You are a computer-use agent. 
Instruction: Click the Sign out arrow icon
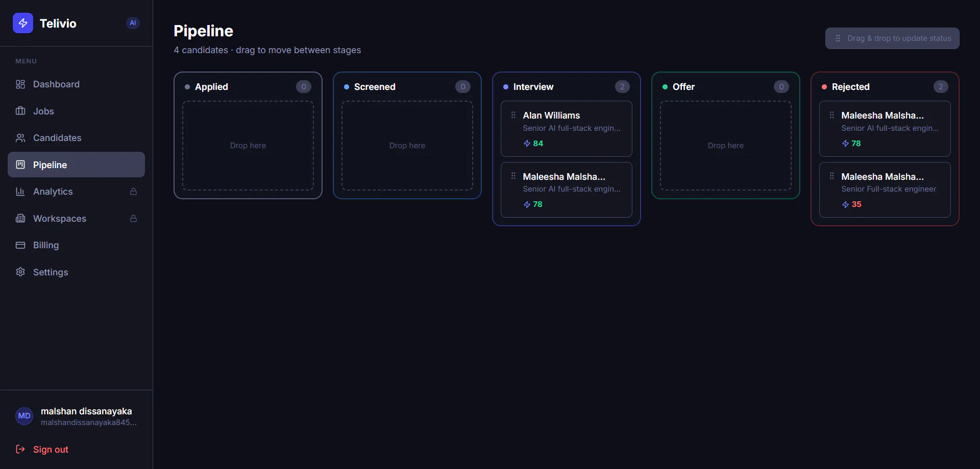coord(20,449)
